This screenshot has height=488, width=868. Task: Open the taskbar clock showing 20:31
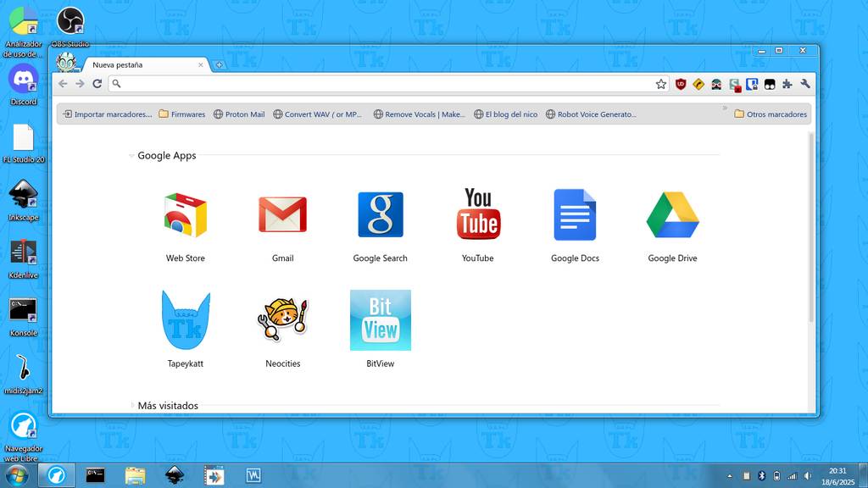838,476
